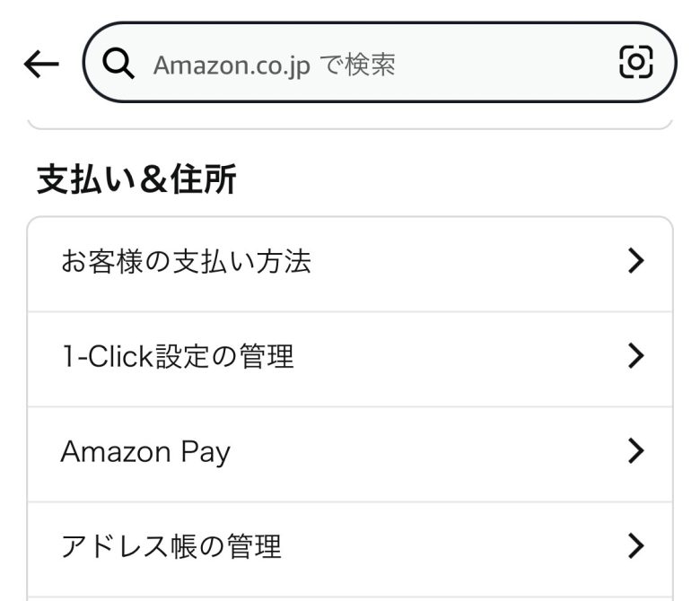This screenshot has width=700, height=601.
Task: Go to アドレス帳の管理
Action: [x=350, y=546]
